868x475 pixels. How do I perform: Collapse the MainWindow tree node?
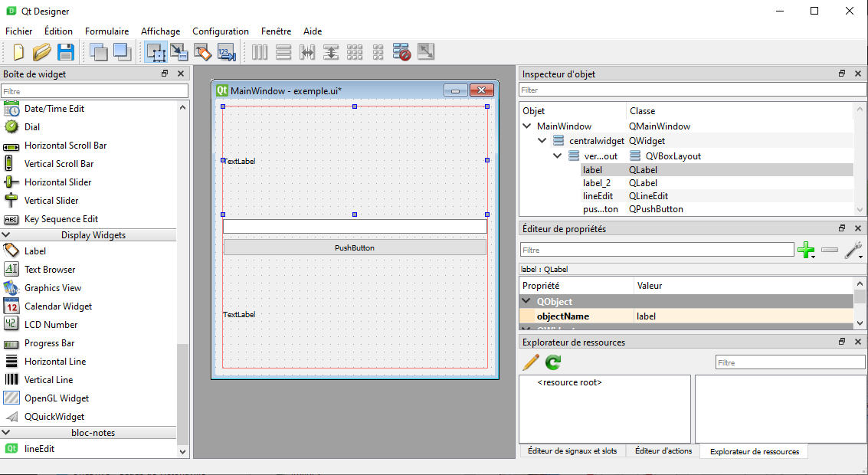[x=527, y=126]
